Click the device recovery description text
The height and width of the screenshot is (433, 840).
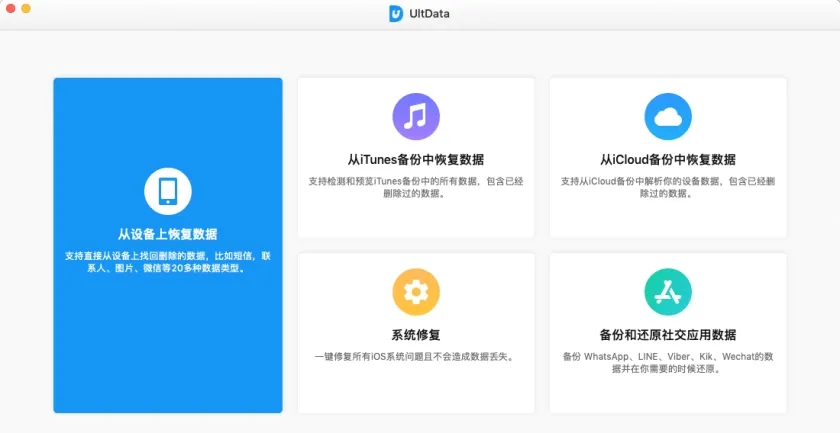point(167,262)
